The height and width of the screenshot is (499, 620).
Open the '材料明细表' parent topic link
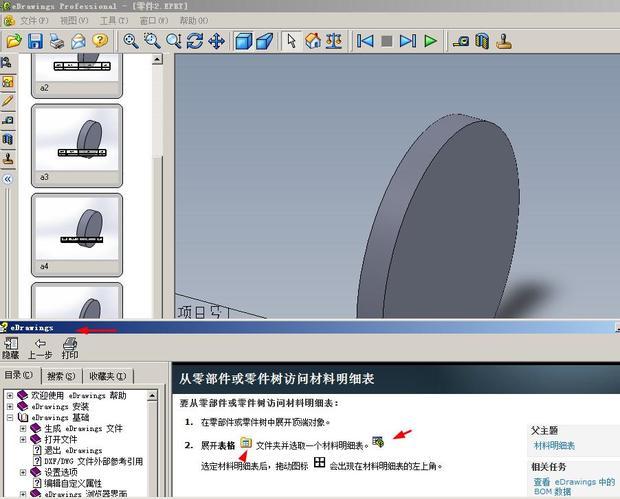pos(554,445)
